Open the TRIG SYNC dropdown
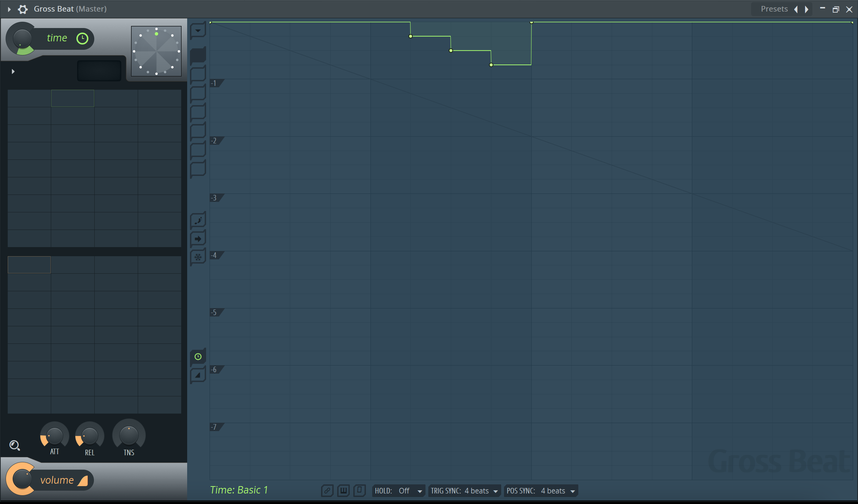Image resolution: width=858 pixels, height=504 pixels. [x=464, y=491]
